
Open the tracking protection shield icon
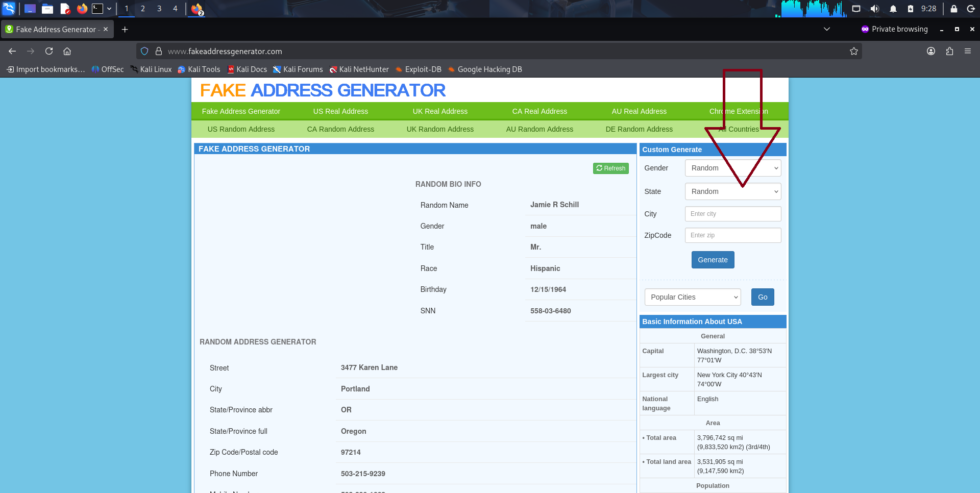(x=144, y=51)
